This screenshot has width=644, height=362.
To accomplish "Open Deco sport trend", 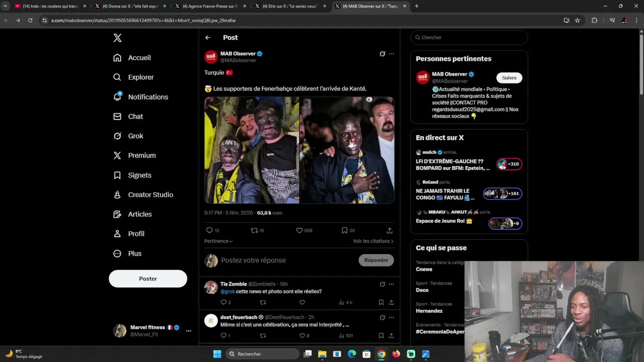I will 422,290.
